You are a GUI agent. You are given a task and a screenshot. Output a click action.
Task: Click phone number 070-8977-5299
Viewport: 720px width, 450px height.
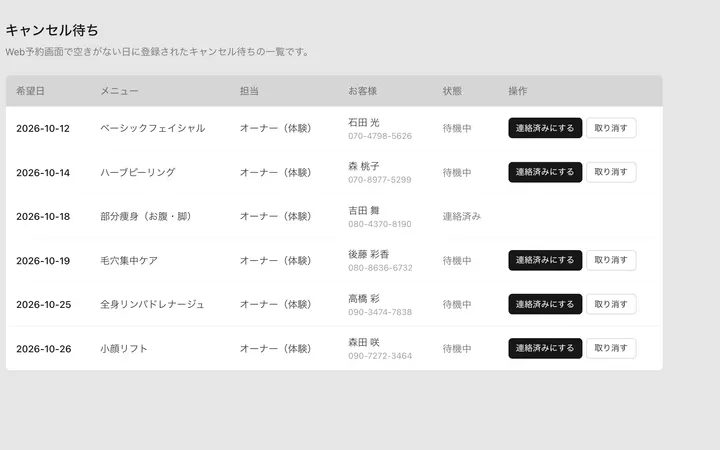pos(380,180)
